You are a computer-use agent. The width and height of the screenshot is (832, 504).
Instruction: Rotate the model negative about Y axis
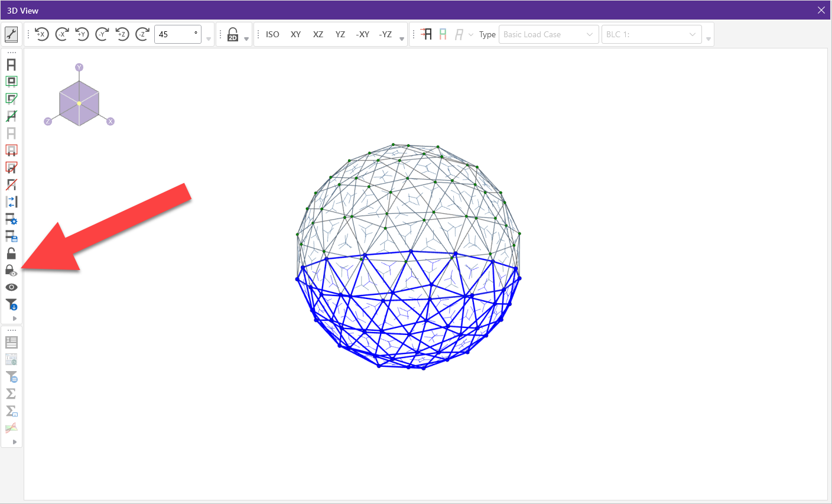(x=102, y=34)
